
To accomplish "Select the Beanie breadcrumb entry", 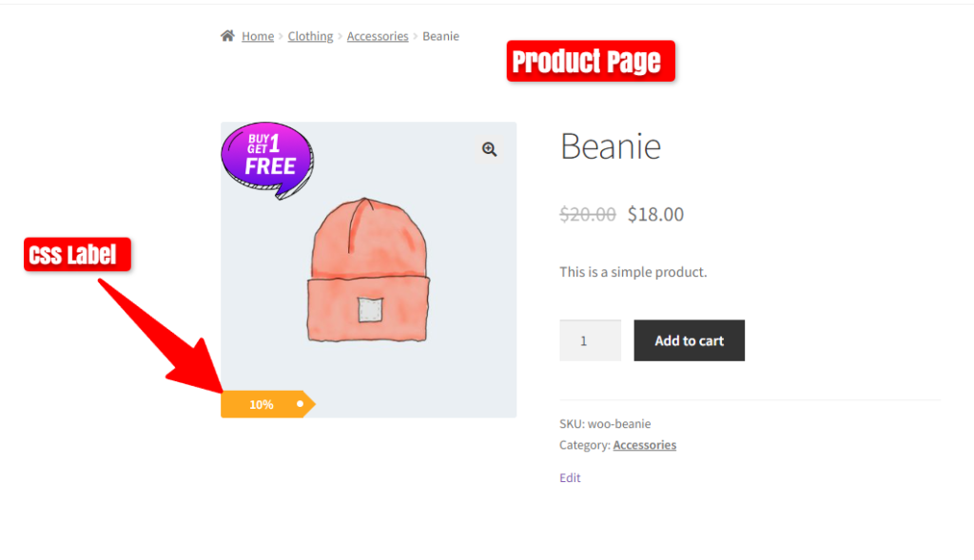I will 440,35.
